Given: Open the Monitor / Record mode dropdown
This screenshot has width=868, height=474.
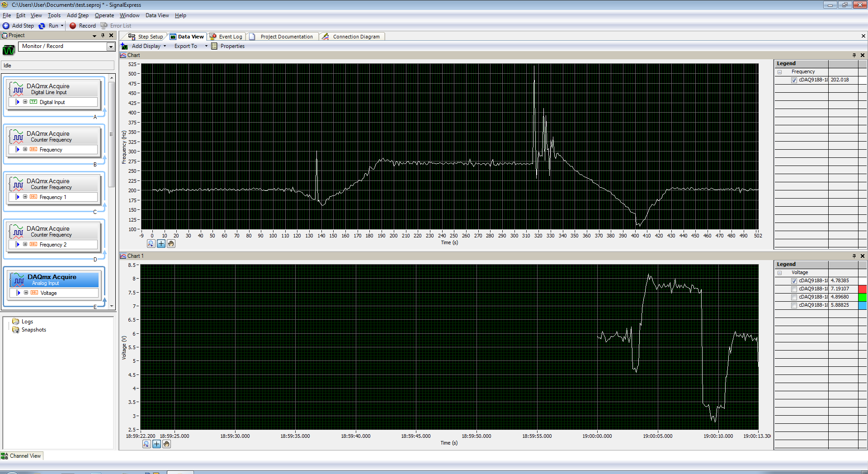Looking at the screenshot, I should point(111,47).
